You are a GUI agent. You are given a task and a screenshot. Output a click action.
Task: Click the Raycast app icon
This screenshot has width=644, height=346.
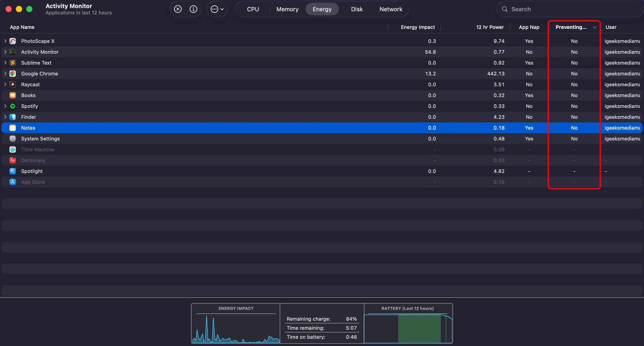coord(13,84)
